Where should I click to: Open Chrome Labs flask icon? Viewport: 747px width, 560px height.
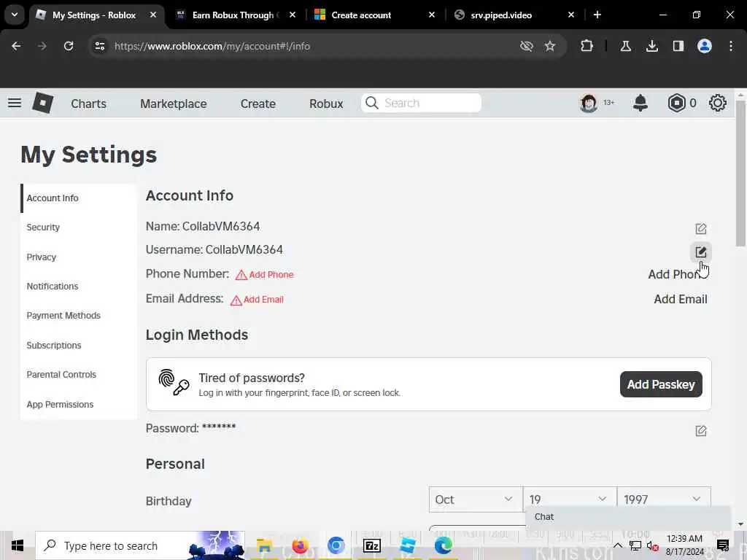(625, 46)
